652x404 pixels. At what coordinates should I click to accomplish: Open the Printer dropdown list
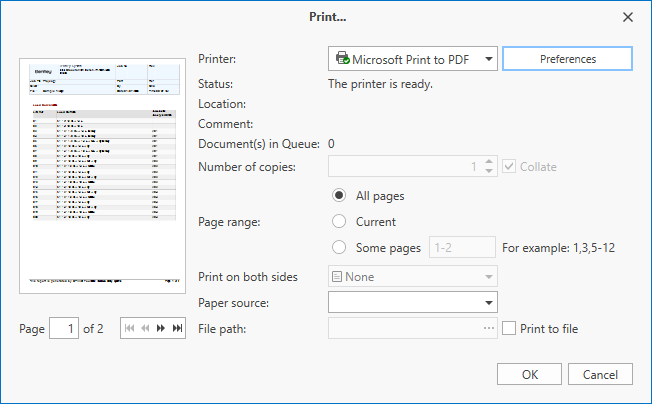[x=489, y=59]
